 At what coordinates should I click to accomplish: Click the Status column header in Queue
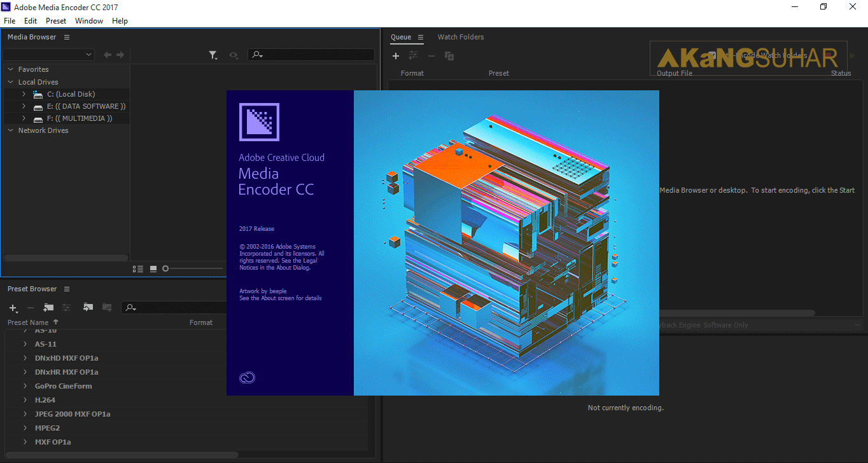(x=841, y=73)
